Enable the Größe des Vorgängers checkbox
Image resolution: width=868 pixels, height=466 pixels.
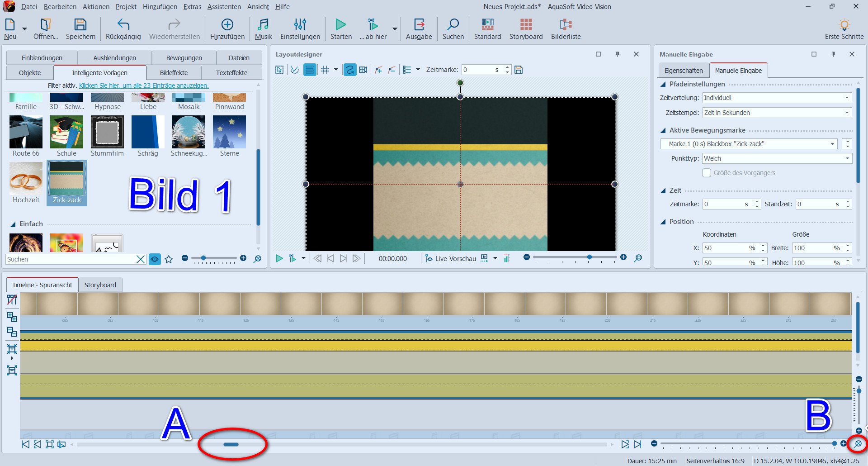(707, 173)
